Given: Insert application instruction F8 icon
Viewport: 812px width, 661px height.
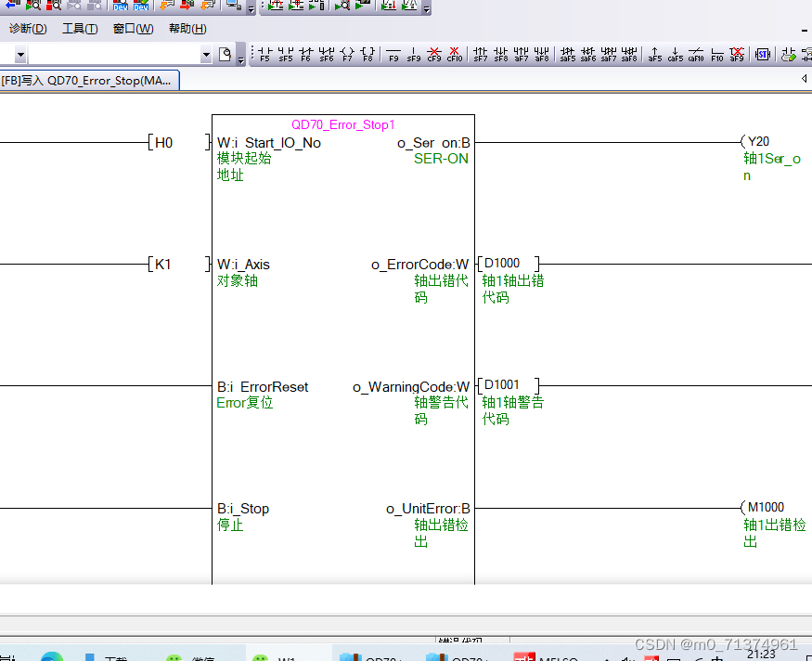Looking at the screenshot, I should (367, 54).
